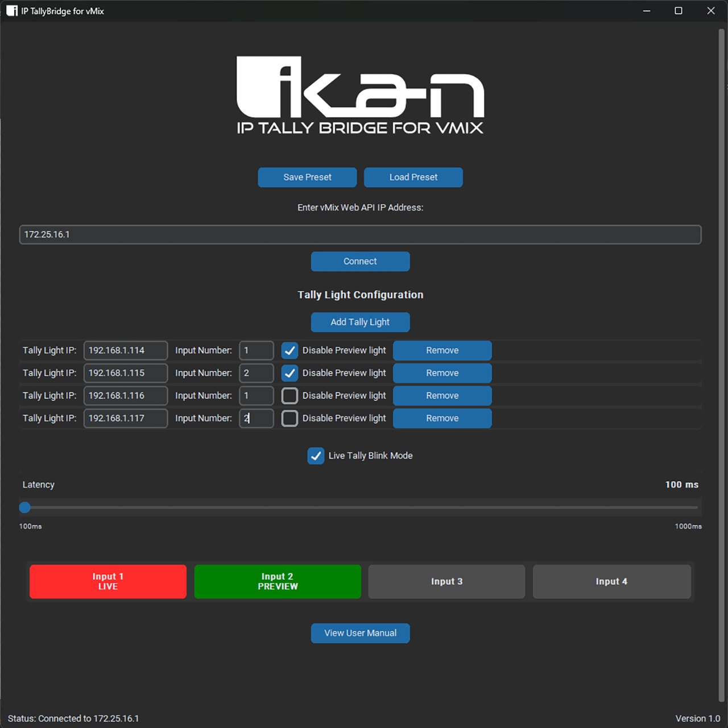728x728 pixels.
Task: Click the Version 1.0 text
Action: [x=698, y=718]
